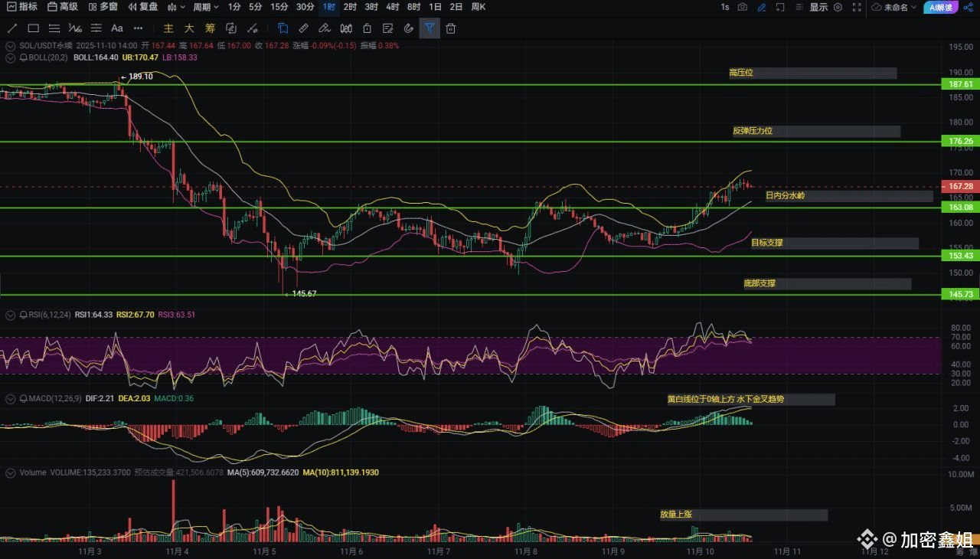Switch to the 15分 timeframe
980x559 pixels.
pos(279,7)
